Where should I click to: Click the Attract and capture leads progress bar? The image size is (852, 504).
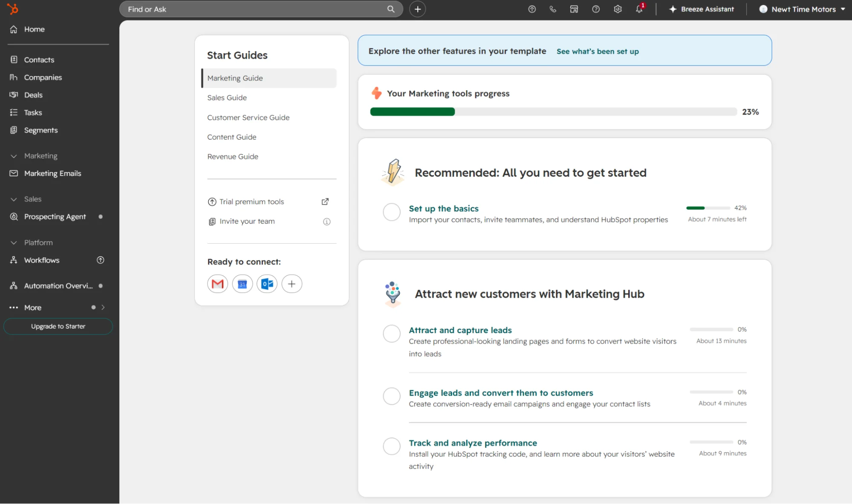[x=711, y=329]
